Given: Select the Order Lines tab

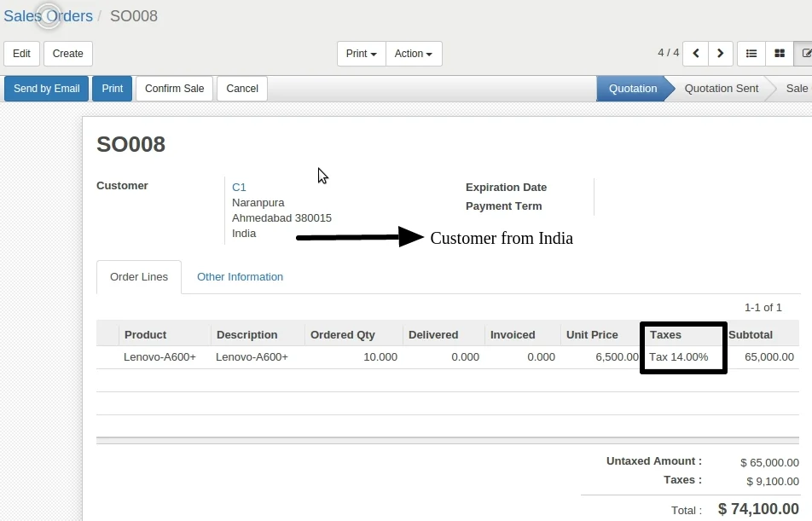Looking at the screenshot, I should coord(138,276).
